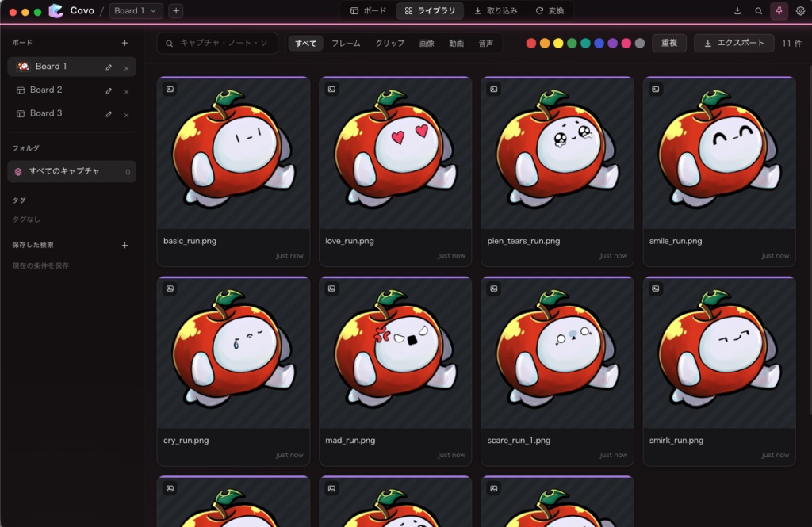Select Board 2 in sidebar
Image resolution: width=812 pixels, height=527 pixels.
pyautogui.click(x=71, y=90)
